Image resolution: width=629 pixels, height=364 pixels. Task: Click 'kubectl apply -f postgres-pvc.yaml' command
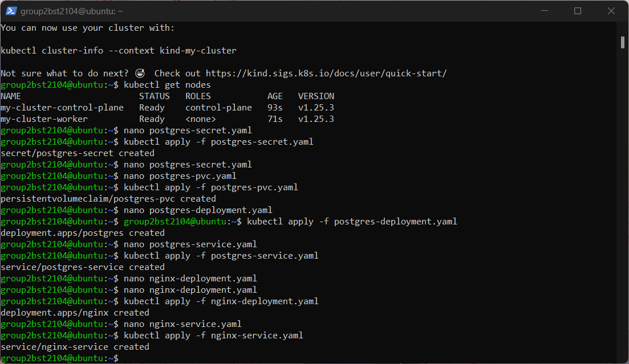click(x=211, y=187)
